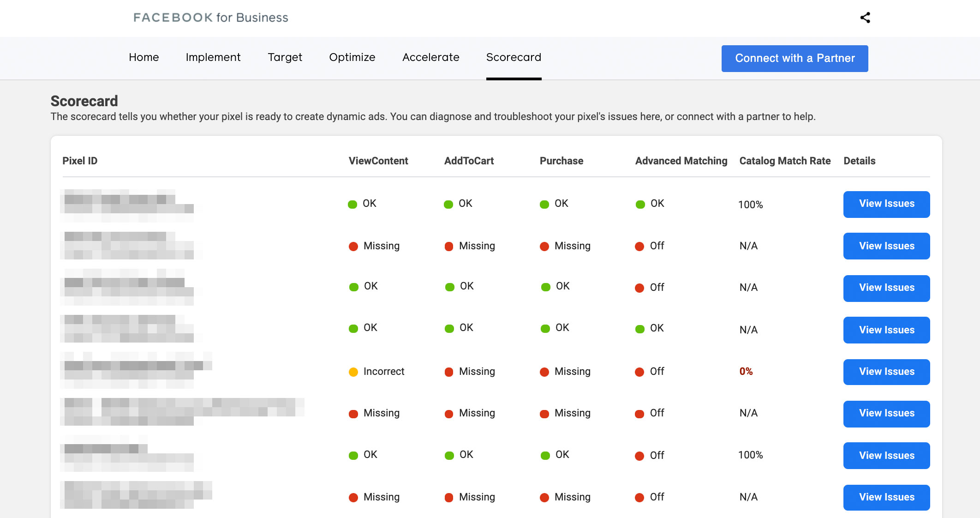View Issues for 100% pixel with matching Off
The height and width of the screenshot is (518, 980).
pyautogui.click(x=887, y=456)
